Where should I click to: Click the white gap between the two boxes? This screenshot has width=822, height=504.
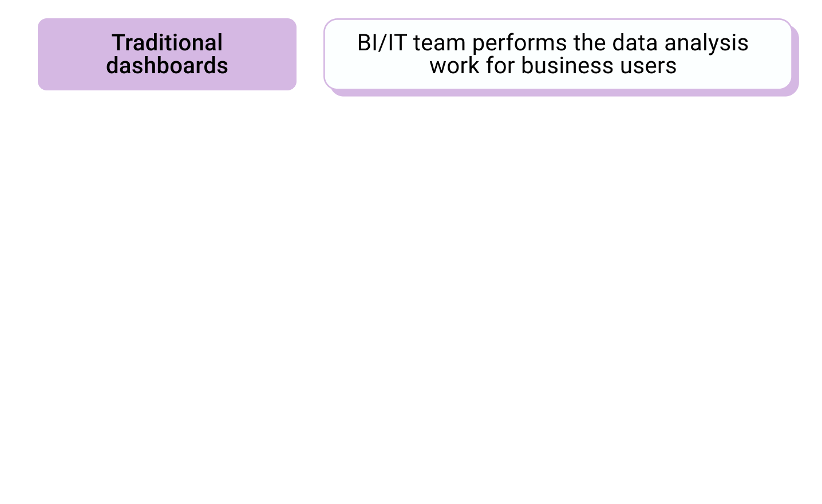click(310, 54)
